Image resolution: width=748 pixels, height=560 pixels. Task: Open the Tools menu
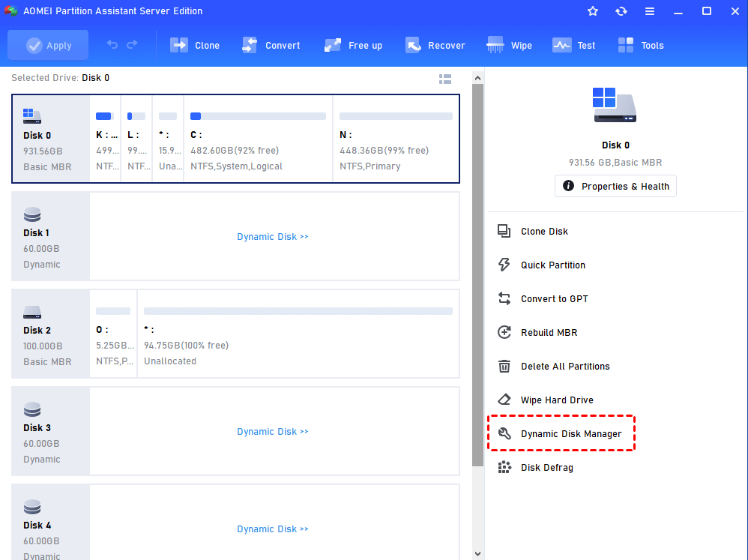[x=641, y=45]
